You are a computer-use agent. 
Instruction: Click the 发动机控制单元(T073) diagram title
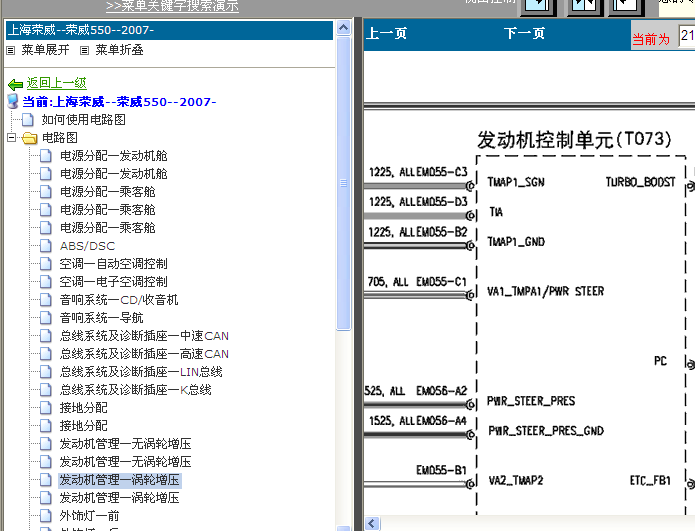coord(574,140)
